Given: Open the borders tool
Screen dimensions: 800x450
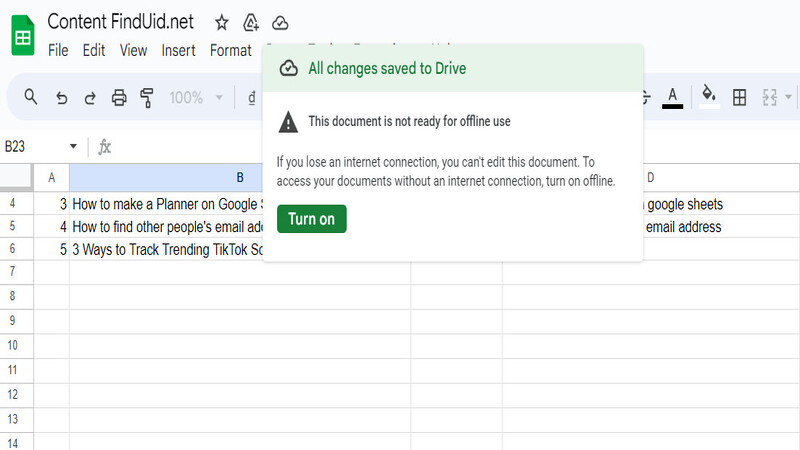Looking at the screenshot, I should tap(739, 97).
